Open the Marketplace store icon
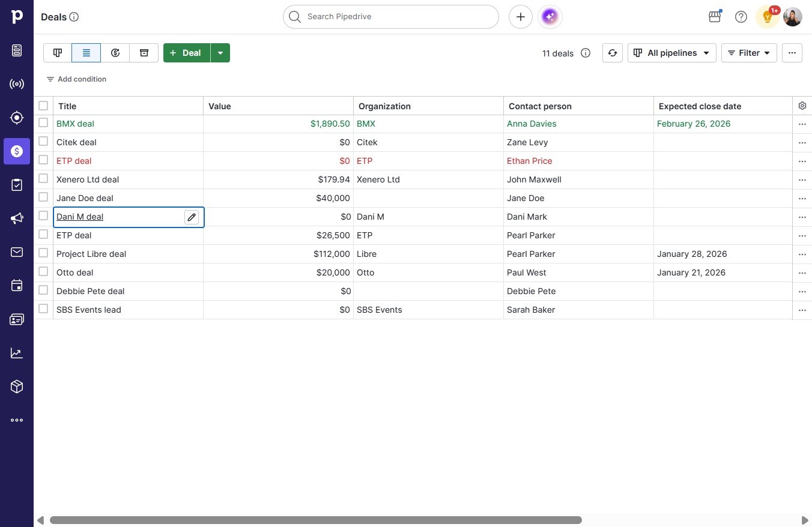 [715, 17]
